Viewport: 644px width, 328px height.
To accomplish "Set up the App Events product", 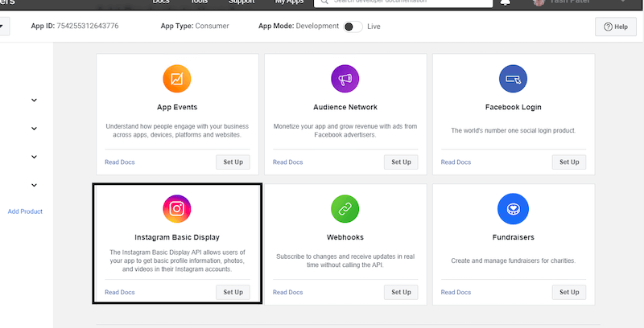I will 233,162.
